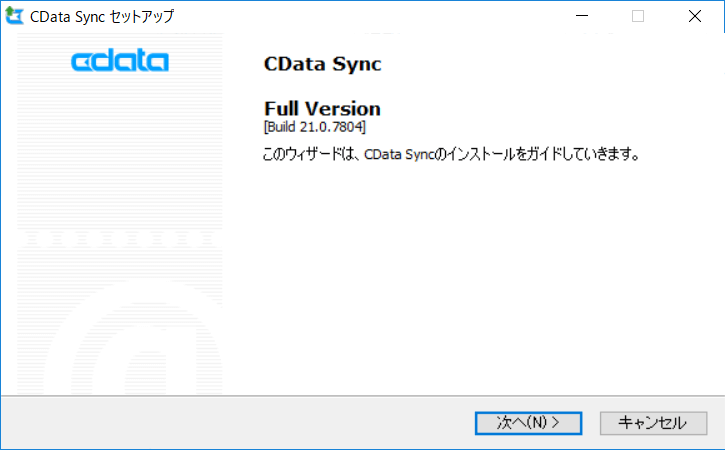Image resolution: width=725 pixels, height=450 pixels.
Task: Click the large @ circle graphic in banner
Action: click(150, 350)
